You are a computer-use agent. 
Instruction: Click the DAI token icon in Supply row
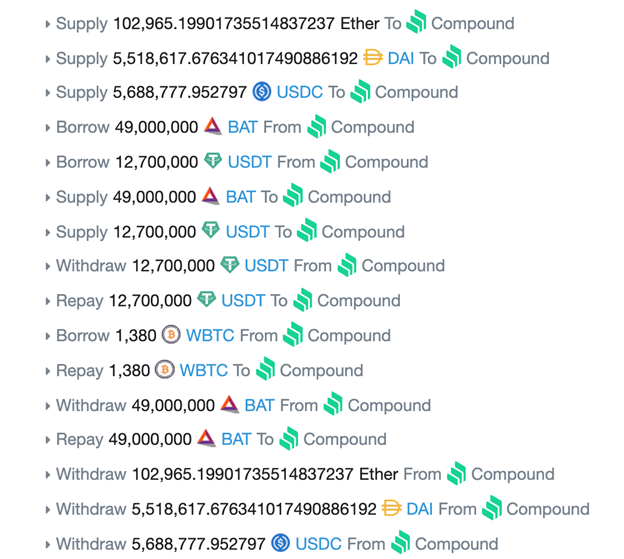coord(373,58)
